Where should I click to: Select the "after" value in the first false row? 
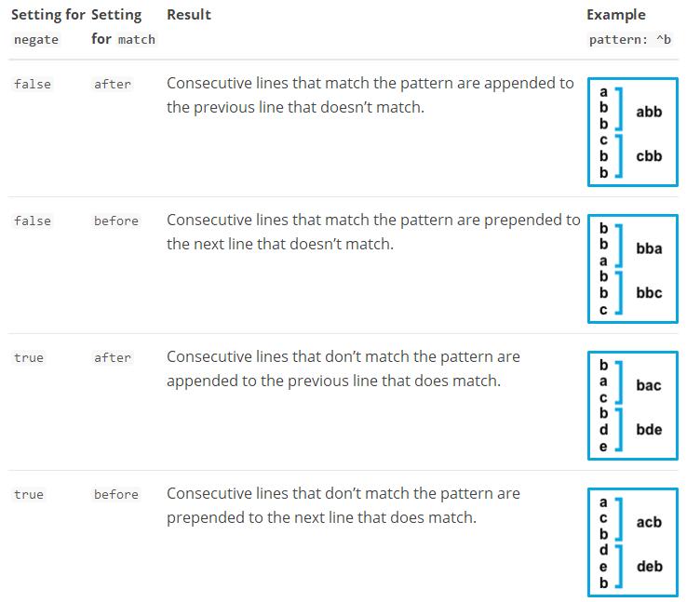coord(113,85)
